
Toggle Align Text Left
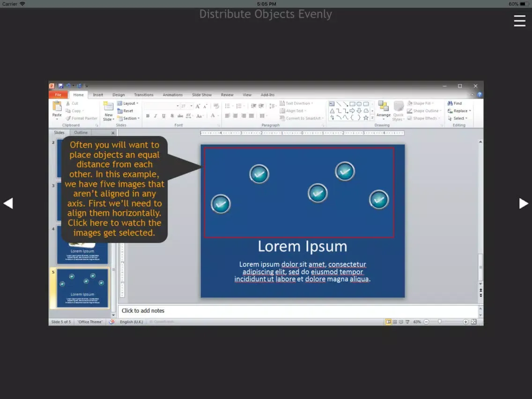227,116
